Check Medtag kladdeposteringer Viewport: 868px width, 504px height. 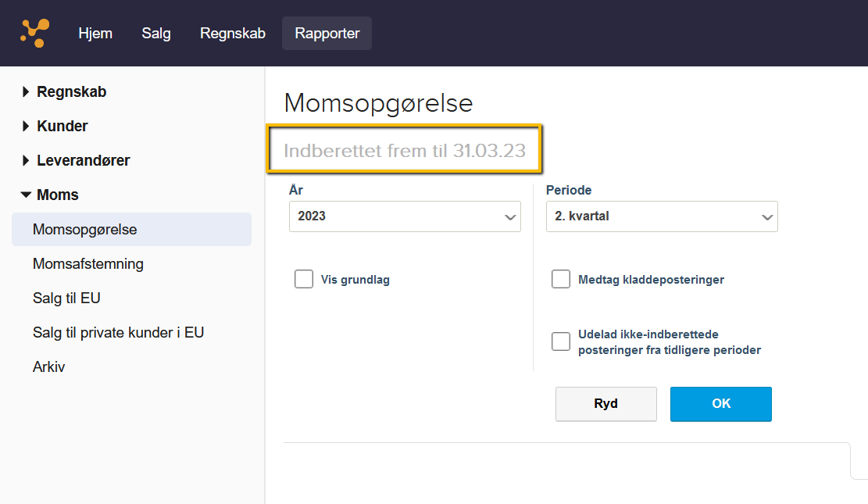coord(561,278)
